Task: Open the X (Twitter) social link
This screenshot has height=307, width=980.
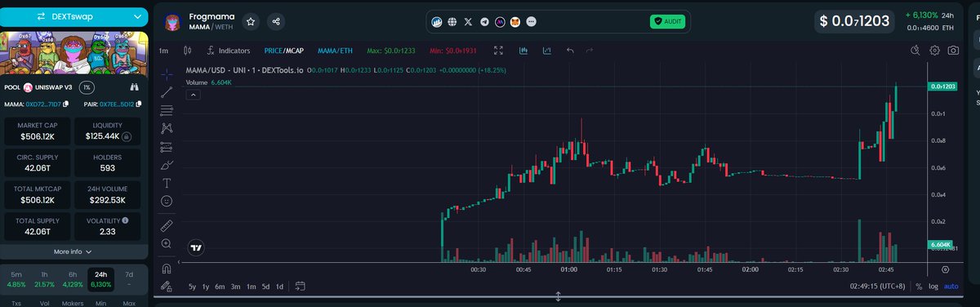Action: [468, 22]
